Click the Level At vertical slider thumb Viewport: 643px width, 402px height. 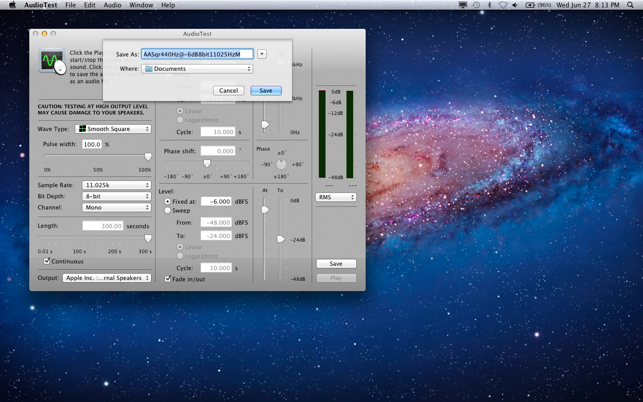[x=265, y=210]
